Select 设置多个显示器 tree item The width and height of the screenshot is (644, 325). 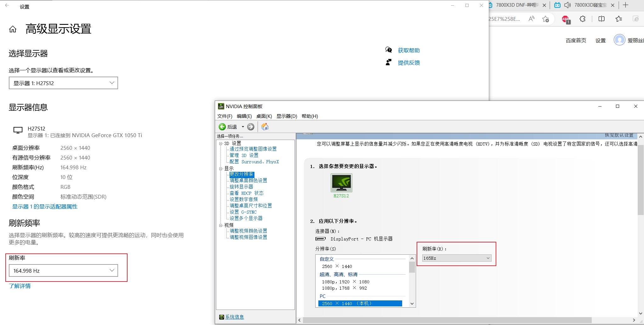click(x=246, y=218)
